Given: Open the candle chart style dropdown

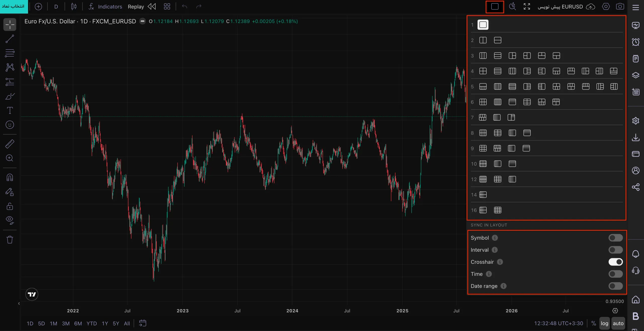Looking at the screenshot, I should pyautogui.click(x=74, y=7).
